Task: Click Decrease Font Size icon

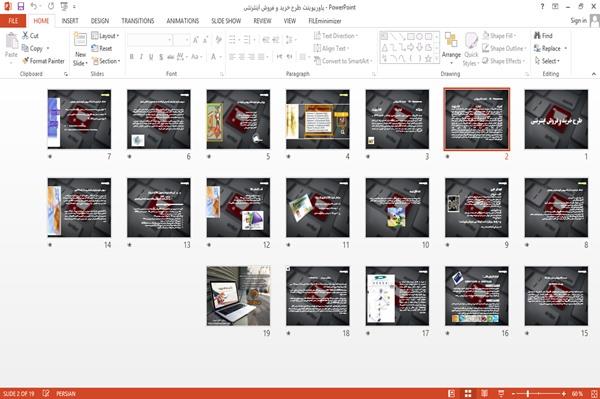Action: [205, 40]
